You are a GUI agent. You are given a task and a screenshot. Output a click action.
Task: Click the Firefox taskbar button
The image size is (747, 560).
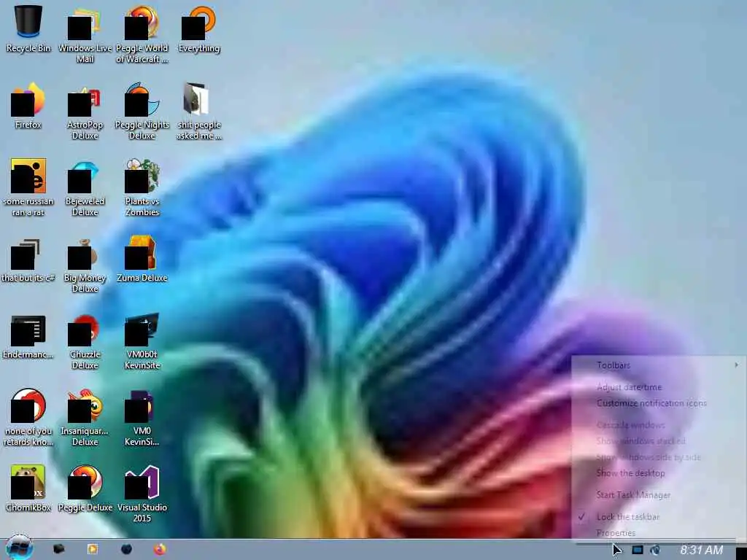tap(160, 549)
